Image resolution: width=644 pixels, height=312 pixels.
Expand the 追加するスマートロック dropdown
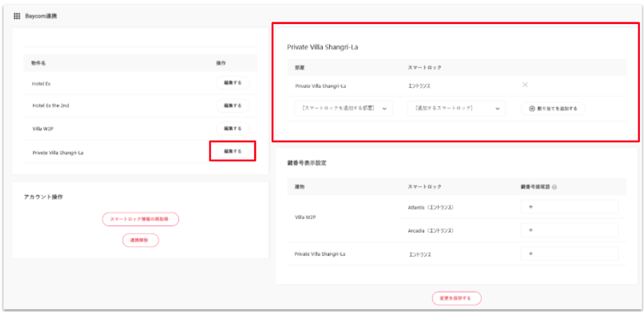click(456, 108)
